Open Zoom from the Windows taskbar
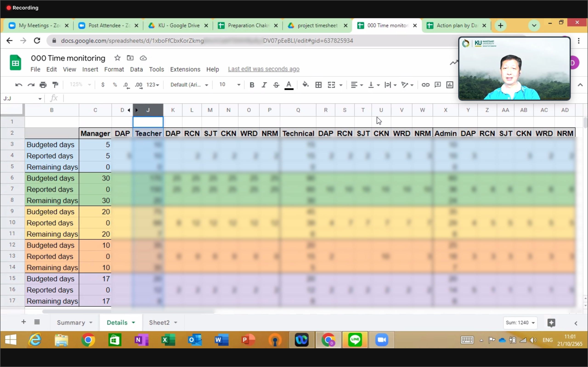 pos(382,340)
